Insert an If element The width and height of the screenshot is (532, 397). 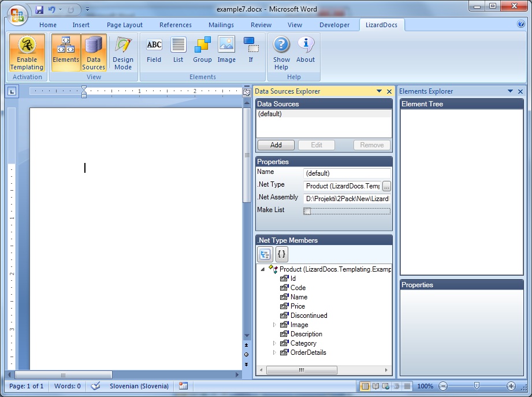coord(251,51)
